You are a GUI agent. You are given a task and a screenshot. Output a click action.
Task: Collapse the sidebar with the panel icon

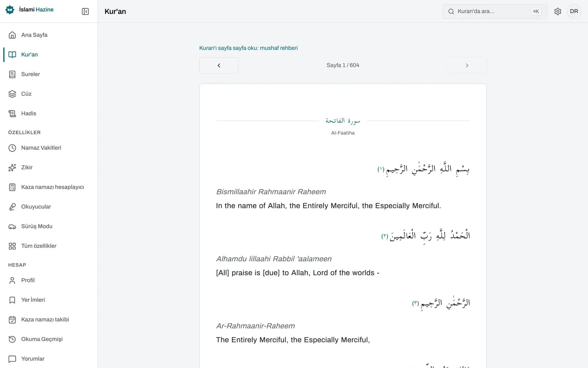85,11
